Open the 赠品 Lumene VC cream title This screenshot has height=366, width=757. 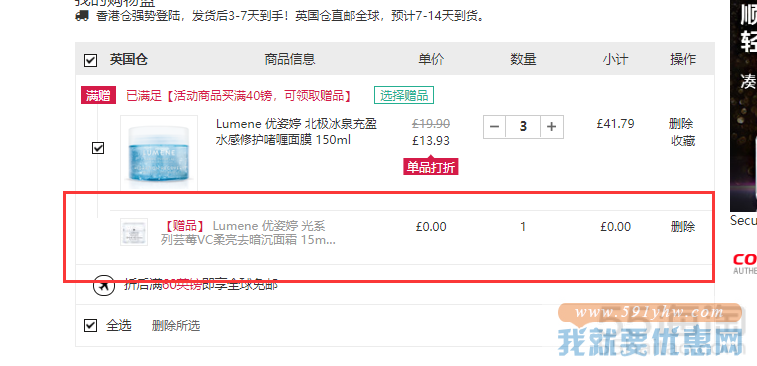tap(248, 233)
